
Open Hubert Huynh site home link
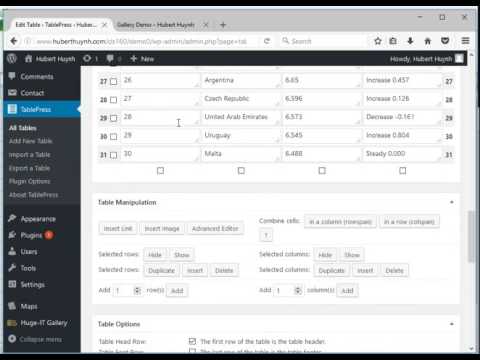pos(50,59)
